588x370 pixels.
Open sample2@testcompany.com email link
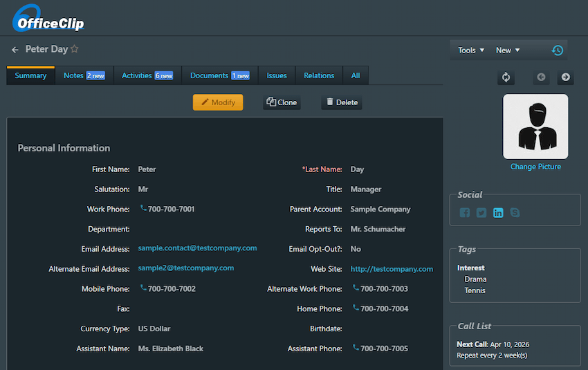[x=185, y=268]
